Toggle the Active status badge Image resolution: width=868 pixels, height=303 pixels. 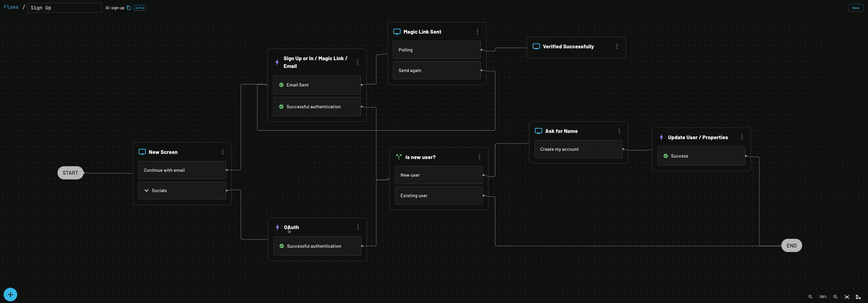click(140, 8)
